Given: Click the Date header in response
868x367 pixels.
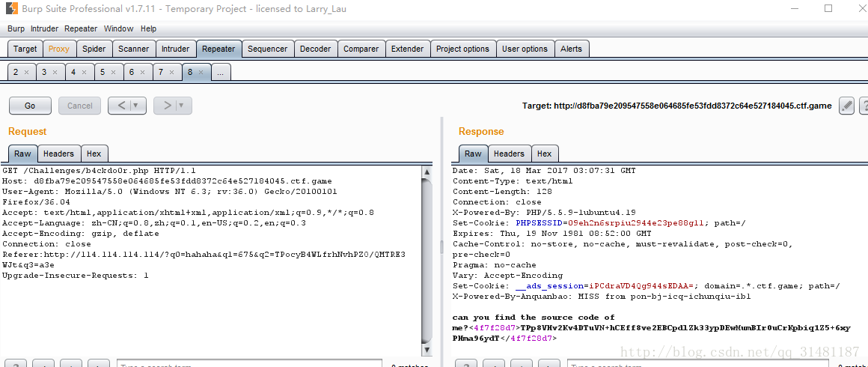Looking at the screenshot, I should coord(544,170).
